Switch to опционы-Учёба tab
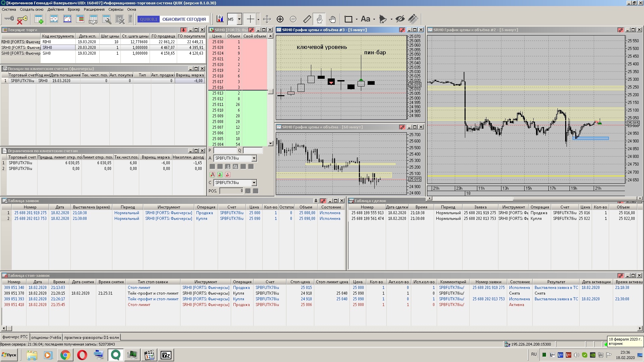The width and height of the screenshot is (644, 362). 46,337
